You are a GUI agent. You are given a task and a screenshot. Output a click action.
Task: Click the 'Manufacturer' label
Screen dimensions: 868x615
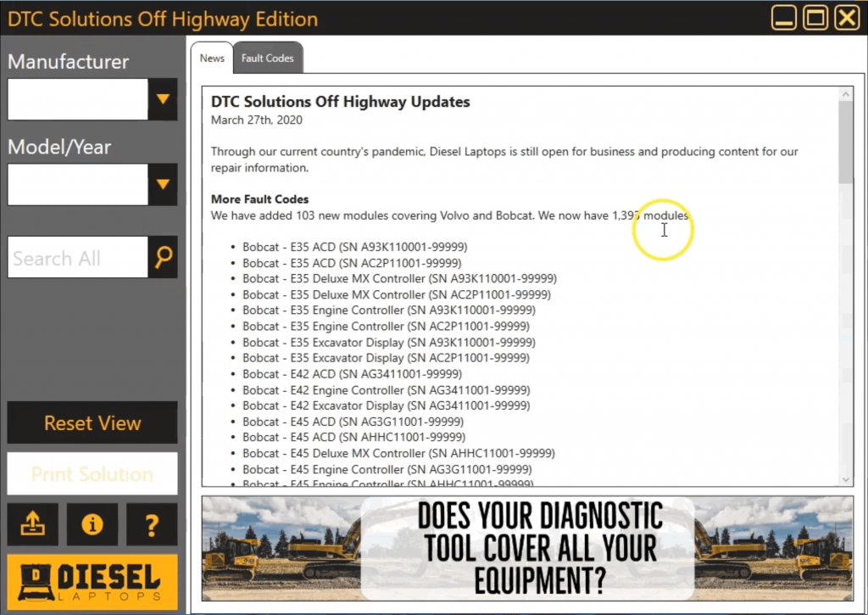(68, 61)
